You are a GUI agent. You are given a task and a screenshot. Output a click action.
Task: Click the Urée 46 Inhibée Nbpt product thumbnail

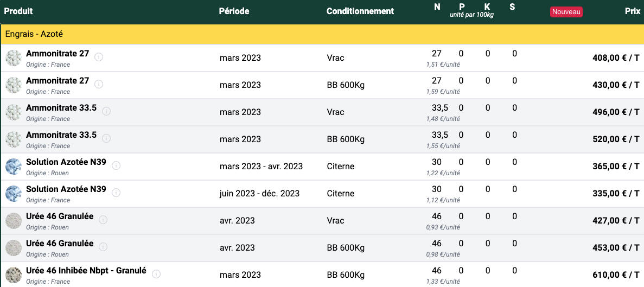point(13,275)
